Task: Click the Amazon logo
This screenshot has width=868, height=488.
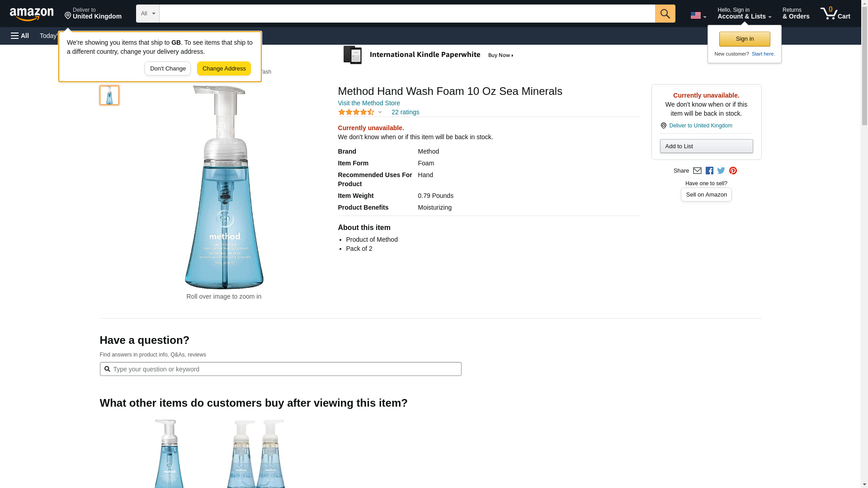Action: (32, 14)
